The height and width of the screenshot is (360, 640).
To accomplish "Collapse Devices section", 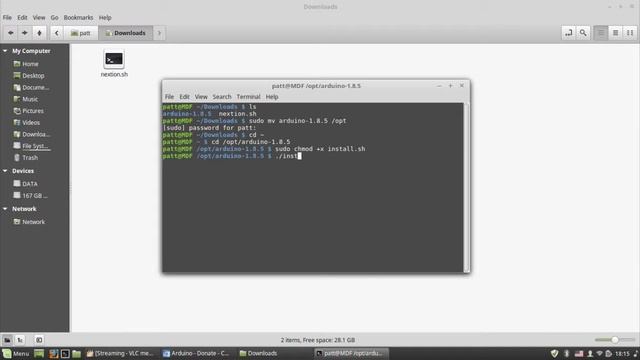I will coord(5,171).
